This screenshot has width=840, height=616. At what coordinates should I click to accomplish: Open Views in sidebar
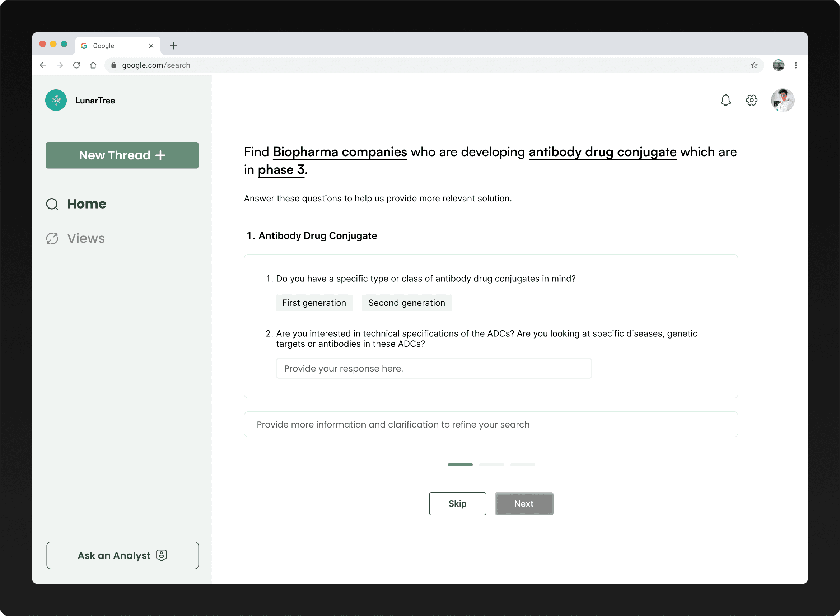86,238
